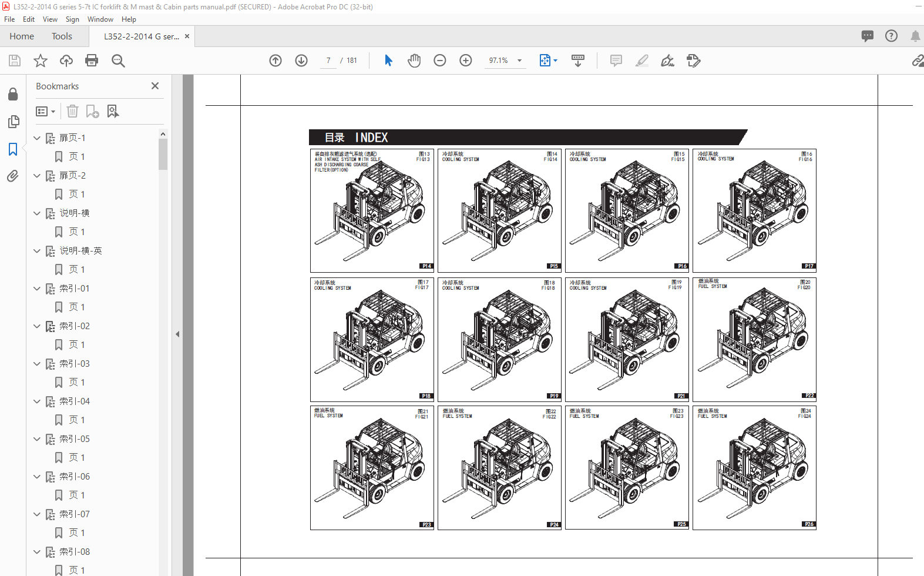Print the document with the printer icon

point(92,61)
